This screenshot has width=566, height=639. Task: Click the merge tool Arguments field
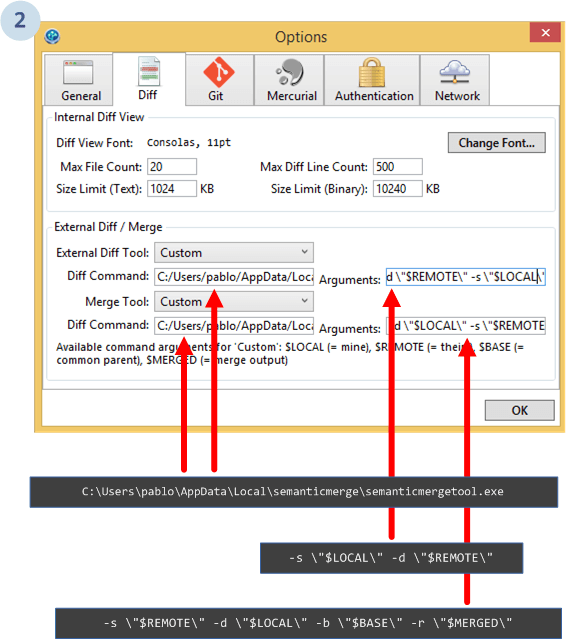[466, 326]
